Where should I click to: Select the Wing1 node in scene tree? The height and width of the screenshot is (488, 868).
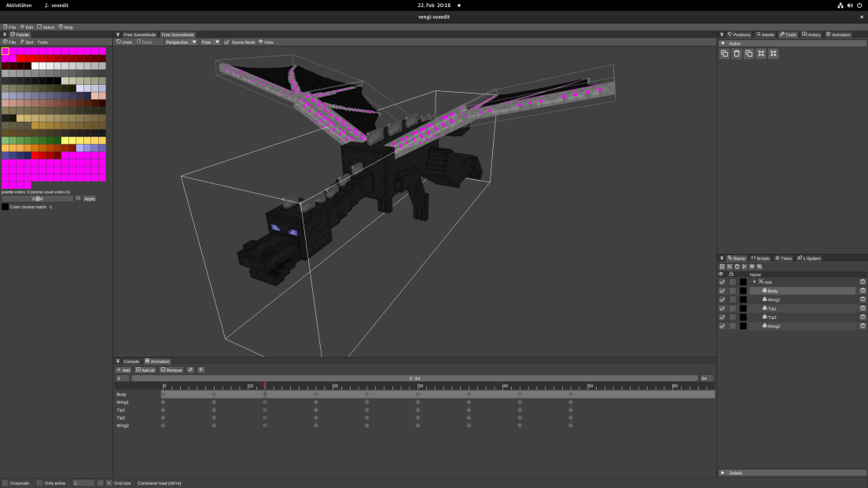click(x=774, y=300)
